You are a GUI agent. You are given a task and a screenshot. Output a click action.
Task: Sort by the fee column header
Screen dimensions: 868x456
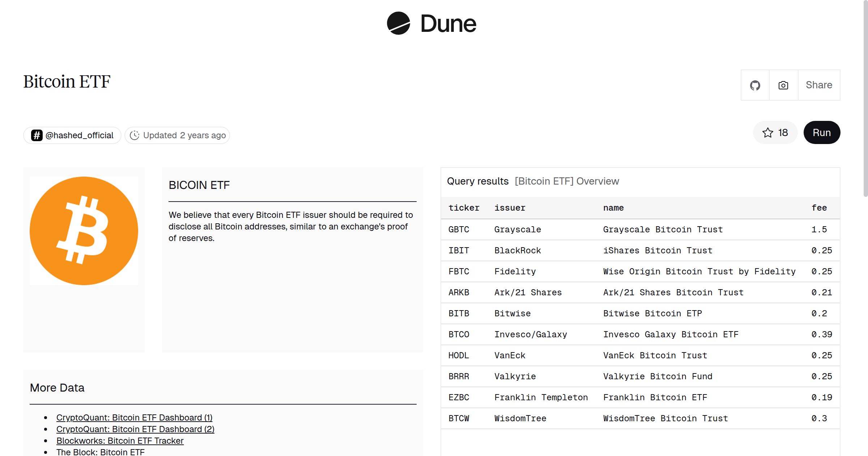[819, 208]
